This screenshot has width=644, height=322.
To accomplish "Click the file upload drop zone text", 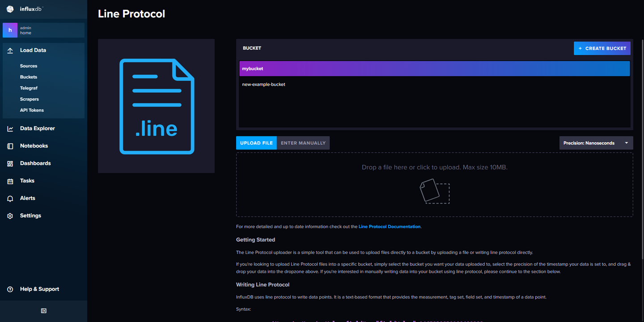I will (434, 167).
